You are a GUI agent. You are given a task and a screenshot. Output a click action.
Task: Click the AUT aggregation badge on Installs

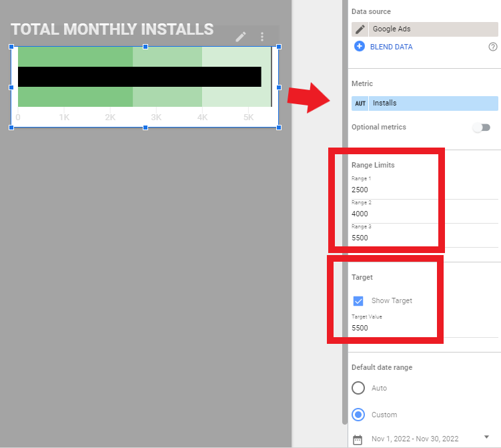coord(360,103)
